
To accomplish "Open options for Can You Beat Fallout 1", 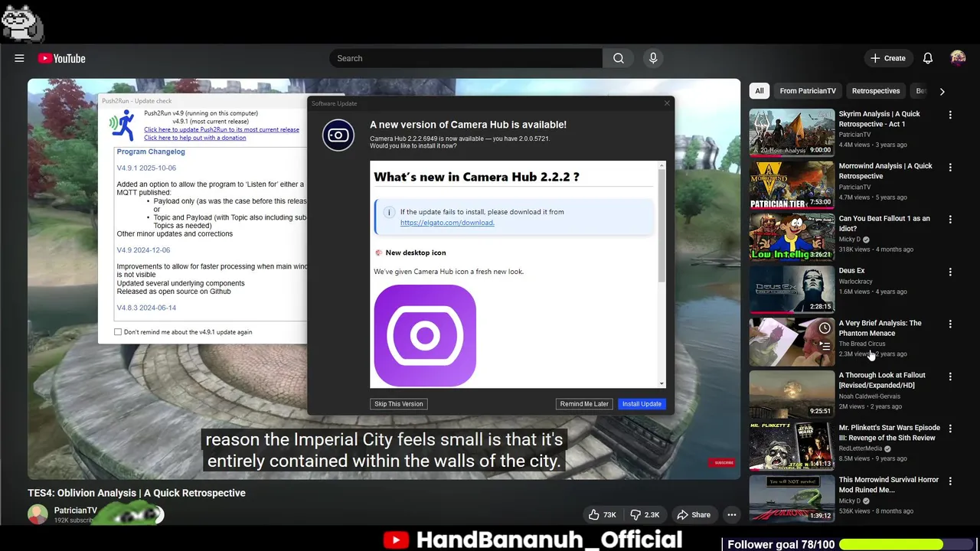I will click(x=950, y=219).
